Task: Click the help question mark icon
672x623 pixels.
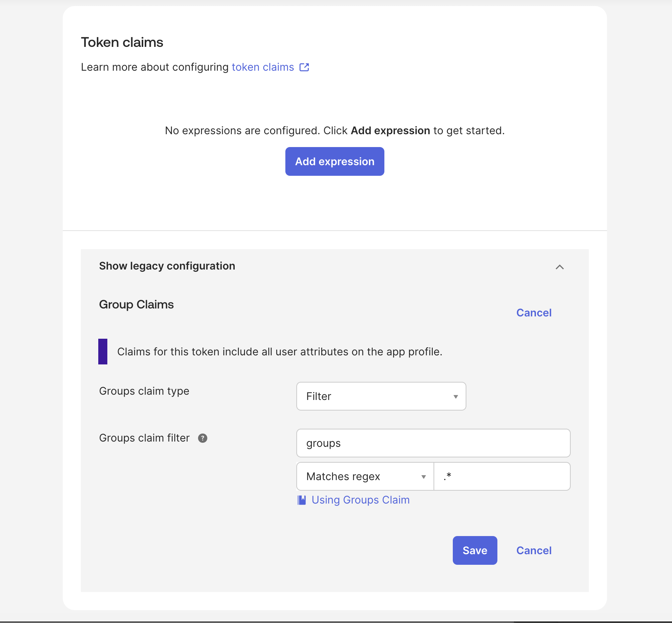Action: pos(203,438)
